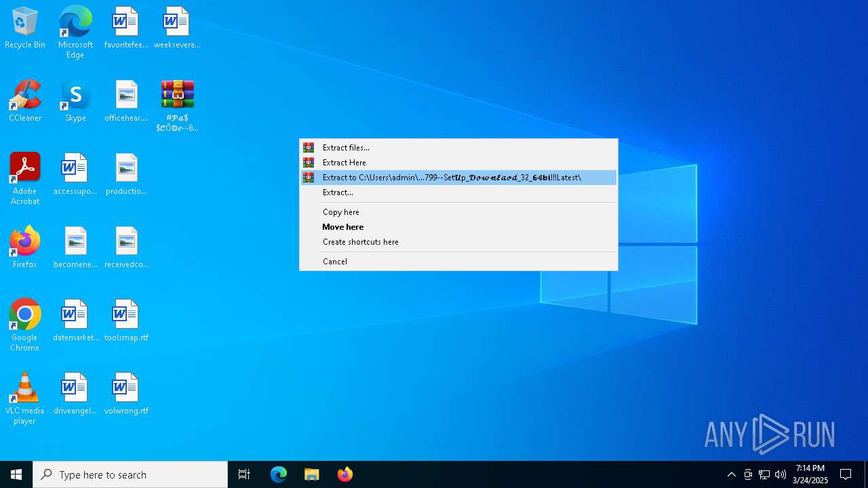
Task: Focus the Type here to search box
Action: pyautogui.click(x=130, y=474)
